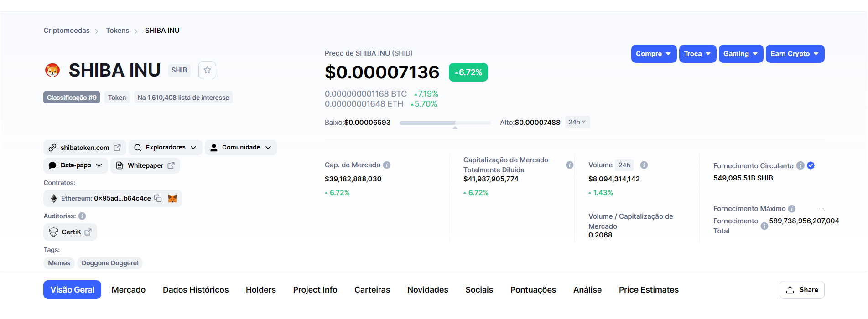
Task: Copy the Ethereum contract address
Action: pyautogui.click(x=158, y=198)
